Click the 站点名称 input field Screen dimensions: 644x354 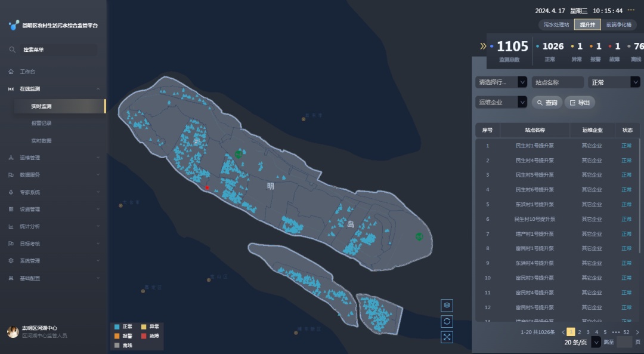click(558, 82)
